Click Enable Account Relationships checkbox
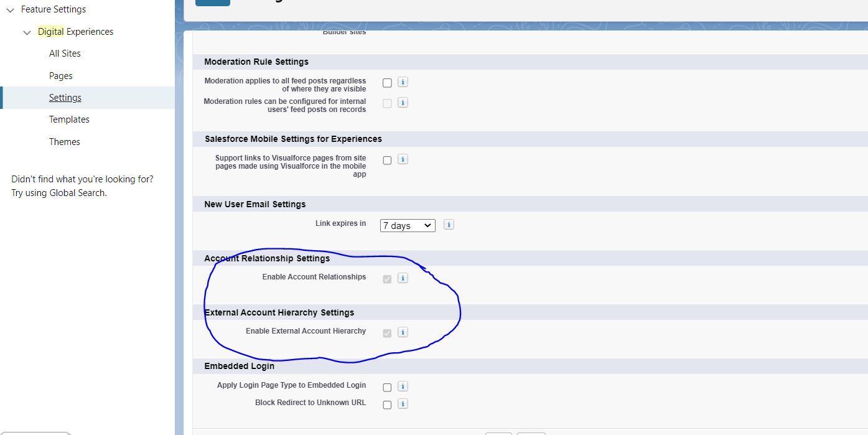This screenshot has height=435, width=868. (x=387, y=279)
